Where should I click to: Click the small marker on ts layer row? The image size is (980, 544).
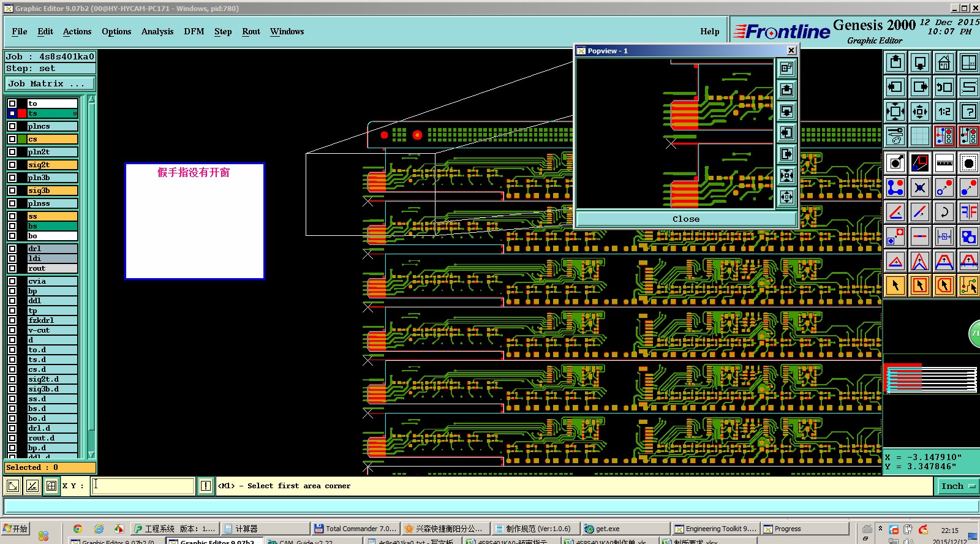tap(75, 113)
